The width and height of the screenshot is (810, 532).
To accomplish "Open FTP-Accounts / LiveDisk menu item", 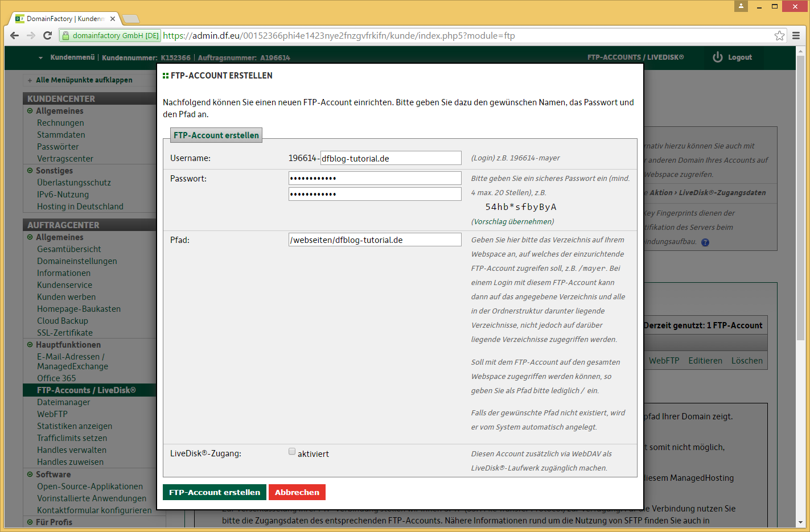I will coord(86,390).
